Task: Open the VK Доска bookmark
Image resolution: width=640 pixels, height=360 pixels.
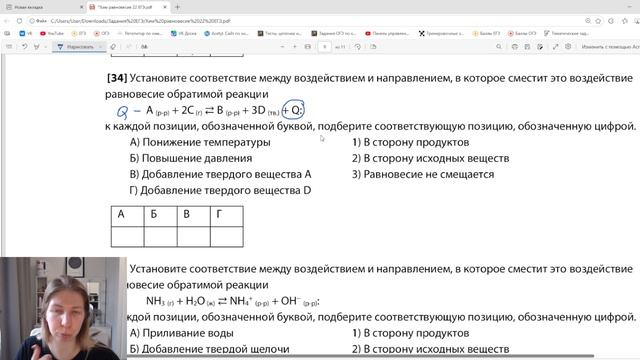Action: [x=184, y=33]
